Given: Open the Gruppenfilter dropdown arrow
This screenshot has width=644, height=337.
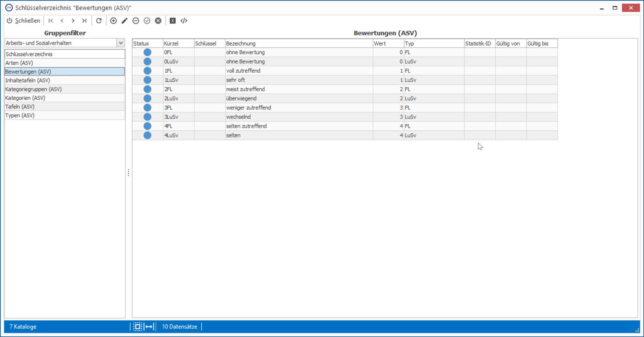Looking at the screenshot, I should [121, 43].
